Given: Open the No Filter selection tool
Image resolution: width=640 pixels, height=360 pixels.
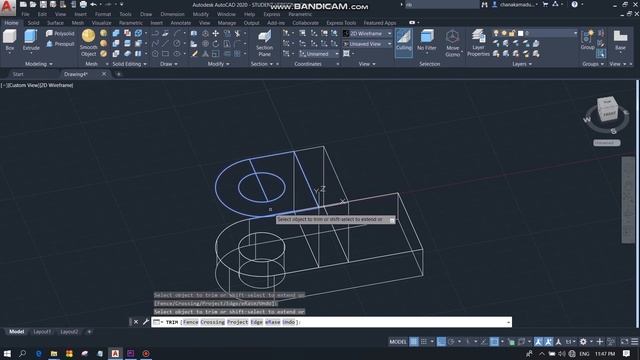Looking at the screenshot, I should (x=427, y=41).
